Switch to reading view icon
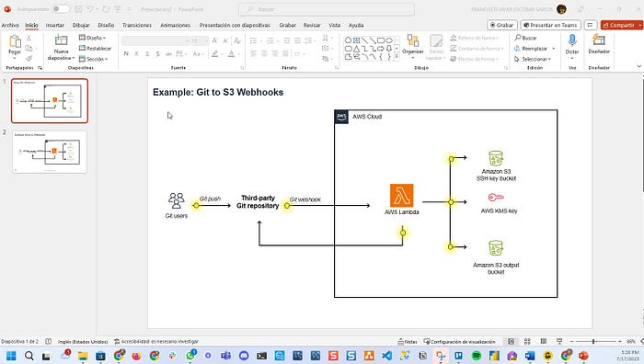This screenshot has width=644, height=364. (544, 341)
